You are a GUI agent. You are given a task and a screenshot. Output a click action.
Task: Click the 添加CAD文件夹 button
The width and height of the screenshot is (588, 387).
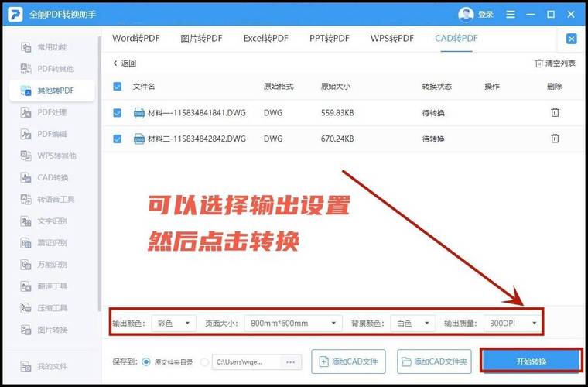point(434,362)
